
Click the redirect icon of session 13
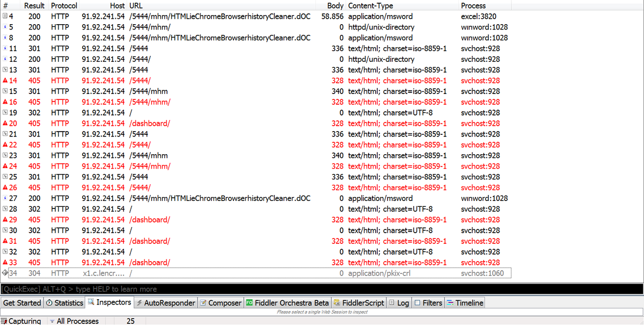[x=5, y=70]
